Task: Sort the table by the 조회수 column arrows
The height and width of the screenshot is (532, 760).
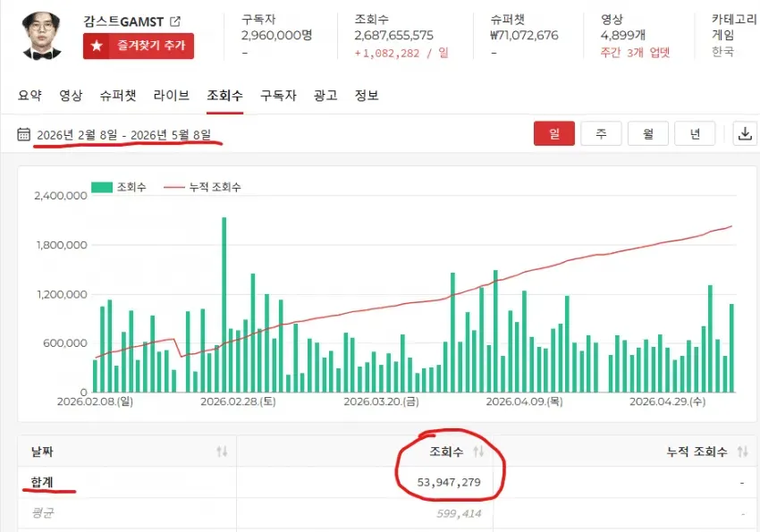Action: point(478,452)
